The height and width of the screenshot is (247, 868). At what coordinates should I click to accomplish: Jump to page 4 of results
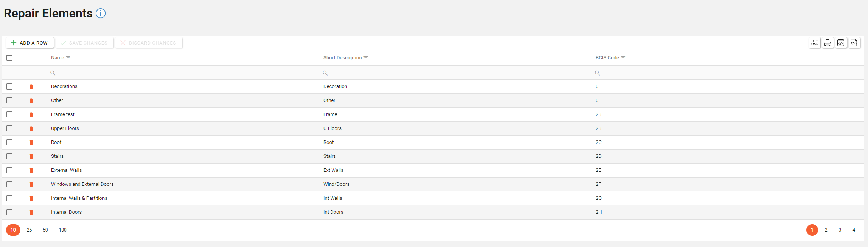pyautogui.click(x=854, y=230)
